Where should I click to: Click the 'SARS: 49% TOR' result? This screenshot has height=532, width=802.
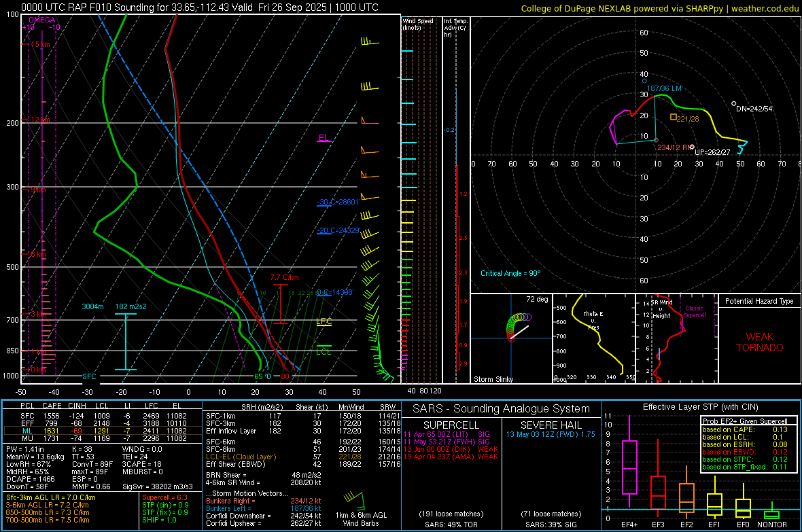[451, 525]
